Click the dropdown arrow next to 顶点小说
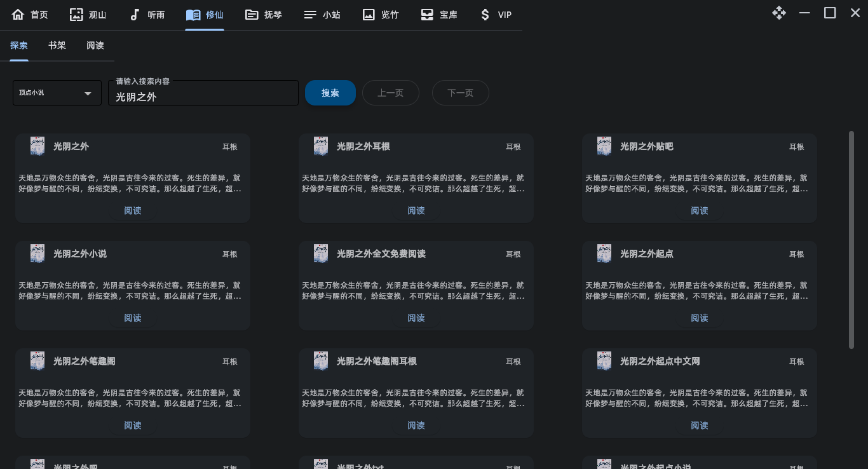 (88, 93)
